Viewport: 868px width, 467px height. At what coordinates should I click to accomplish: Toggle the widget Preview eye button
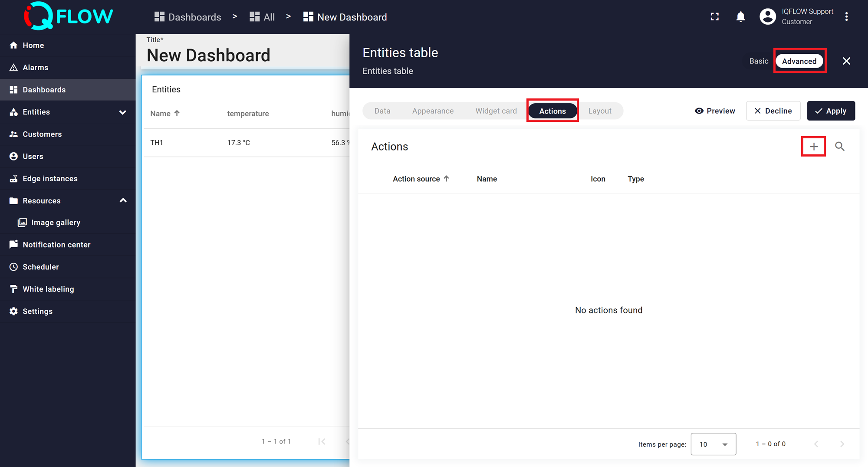pos(715,111)
